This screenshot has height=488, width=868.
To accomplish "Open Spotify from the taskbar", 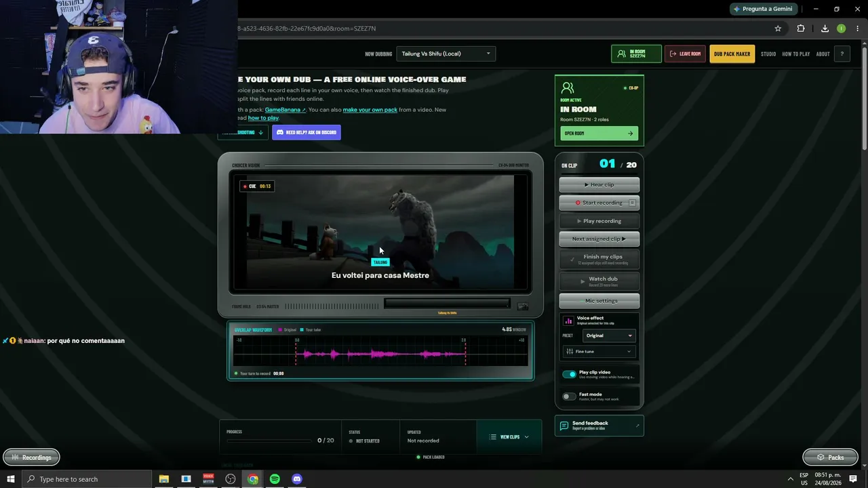I will coord(275,479).
